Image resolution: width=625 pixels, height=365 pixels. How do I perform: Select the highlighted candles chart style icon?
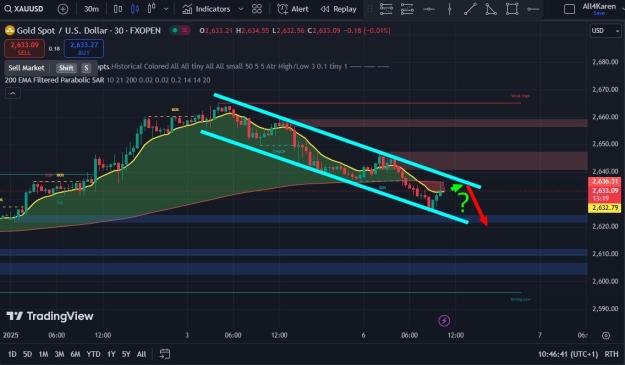click(x=135, y=9)
